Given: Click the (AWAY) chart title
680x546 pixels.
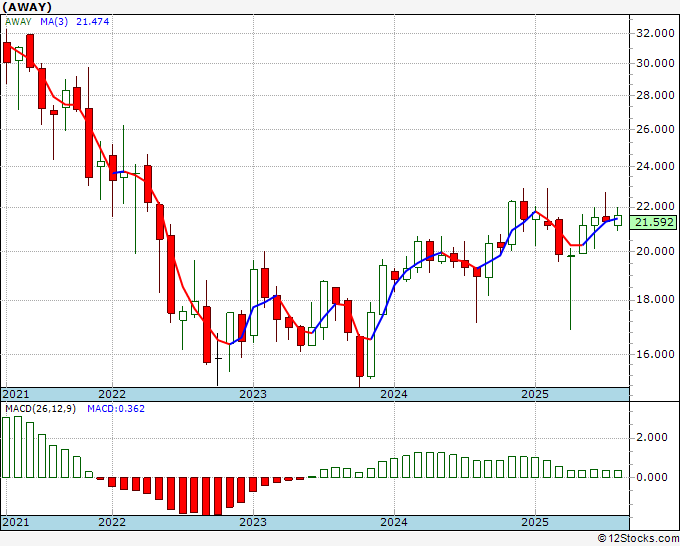Looking at the screenshot, I should (27, 7).
